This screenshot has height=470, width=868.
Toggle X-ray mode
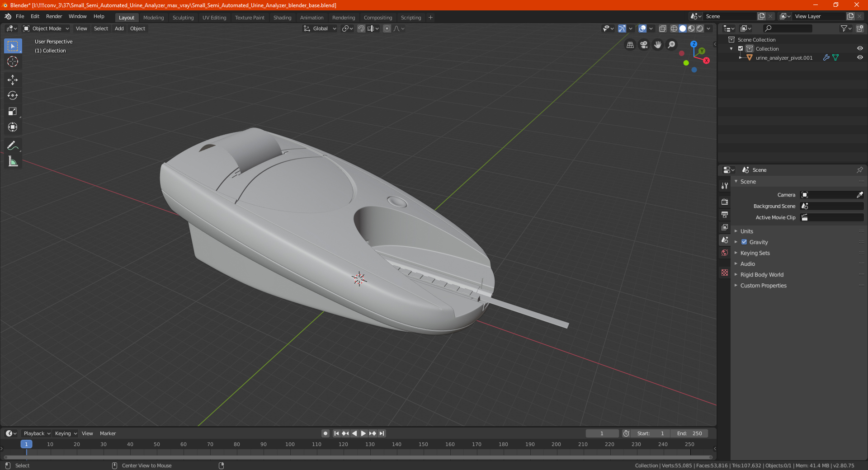(662, 28)
